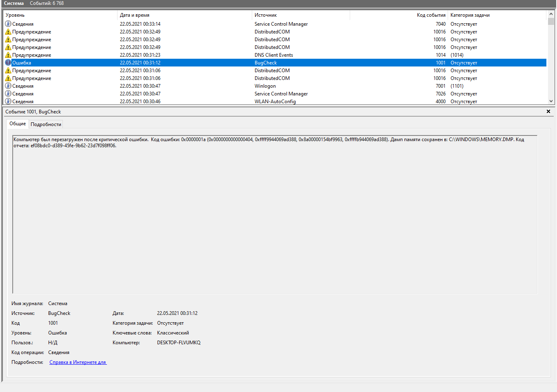Click event code 4000 cell

[x=441, y=102]
